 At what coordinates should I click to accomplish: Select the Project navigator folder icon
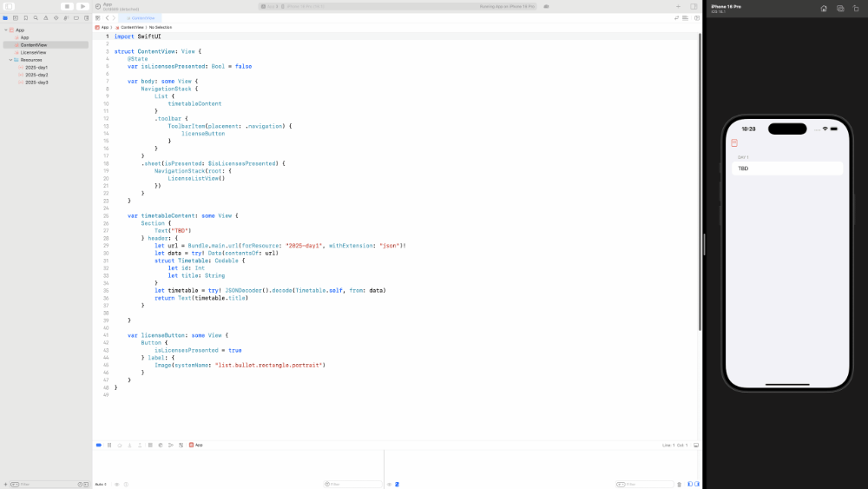point(5,18)
